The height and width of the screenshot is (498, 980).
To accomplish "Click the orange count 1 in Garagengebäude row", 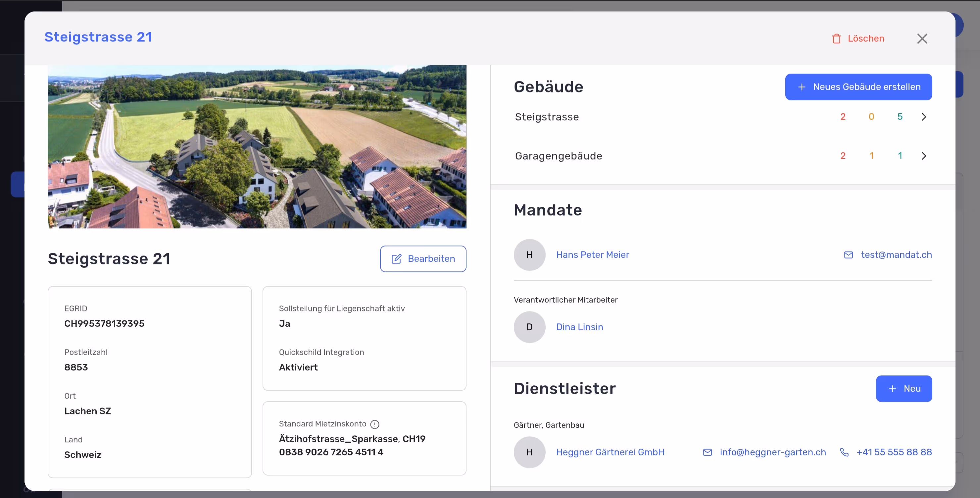I will (871, 156).
